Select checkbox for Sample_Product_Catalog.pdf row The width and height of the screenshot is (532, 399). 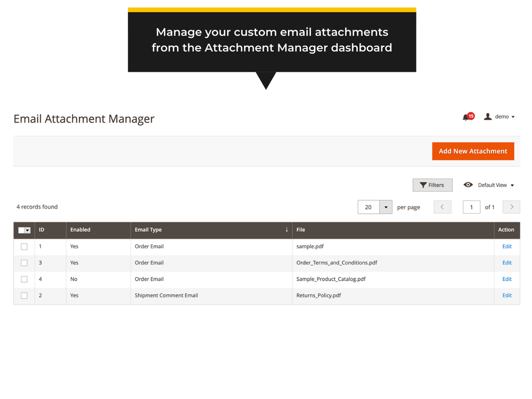24,279
